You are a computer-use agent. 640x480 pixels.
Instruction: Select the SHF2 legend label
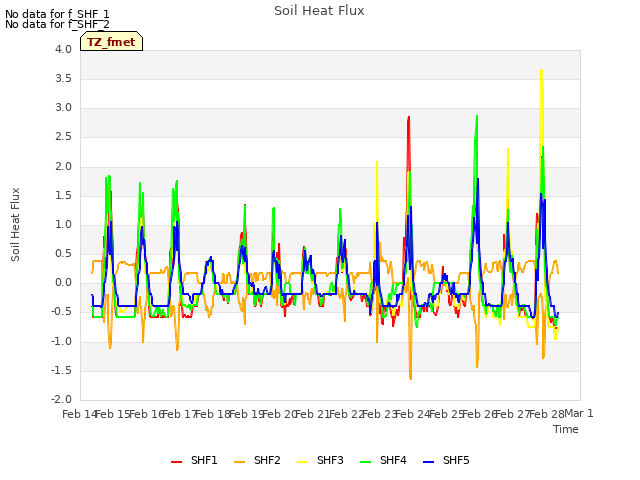[x=267, y=460]
